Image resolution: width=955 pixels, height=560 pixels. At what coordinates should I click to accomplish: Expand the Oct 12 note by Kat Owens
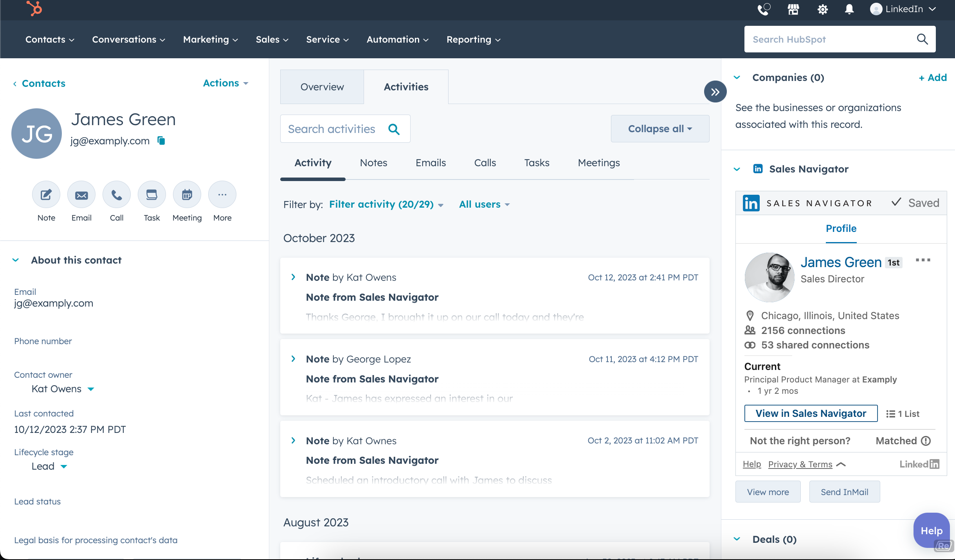pos(293,277)
